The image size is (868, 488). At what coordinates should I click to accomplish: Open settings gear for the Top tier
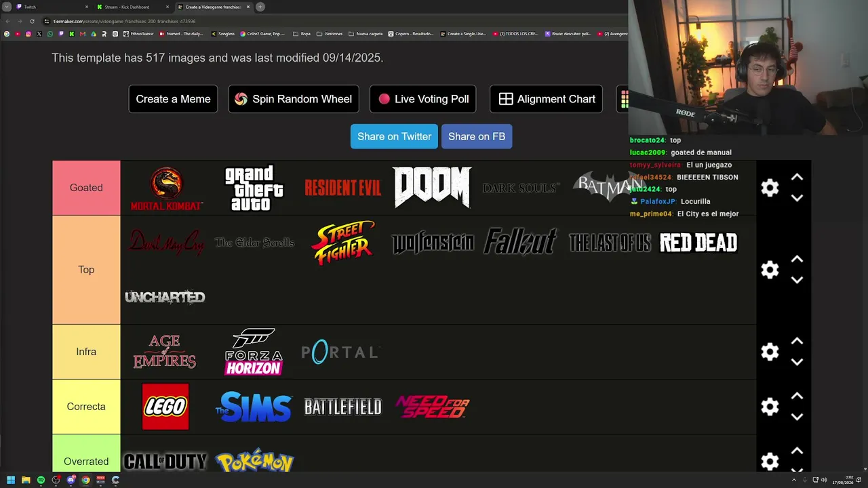pyautogui.click(x=770, y=270)
